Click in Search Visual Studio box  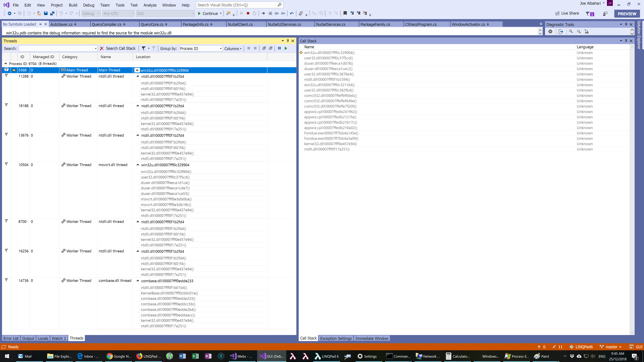click(239, 5)
